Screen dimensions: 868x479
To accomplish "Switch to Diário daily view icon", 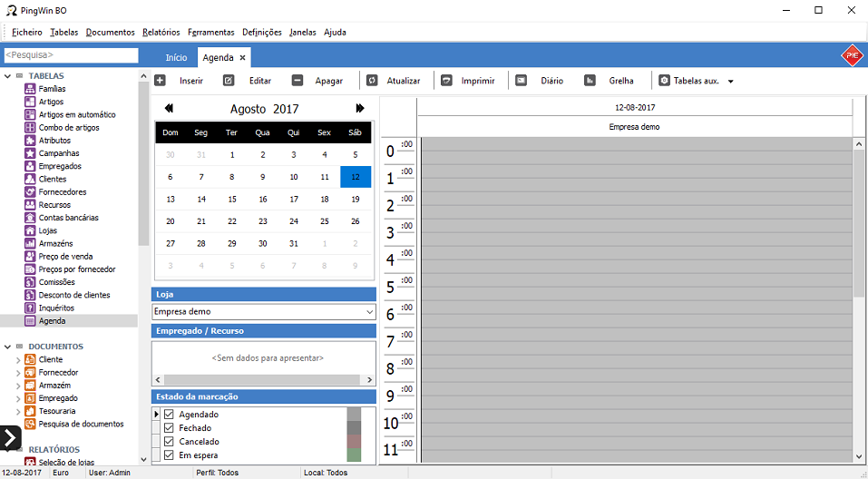I will tap(522, 81).
